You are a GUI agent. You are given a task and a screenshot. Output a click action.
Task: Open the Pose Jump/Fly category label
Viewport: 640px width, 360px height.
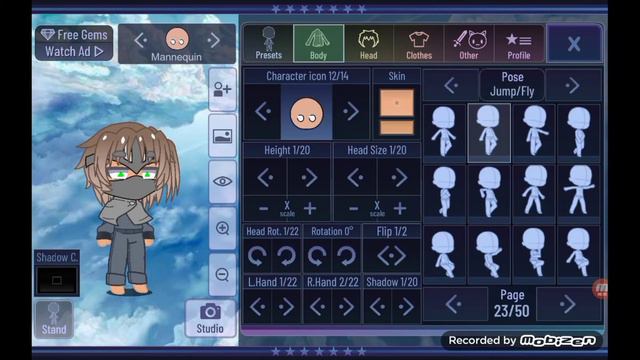coord(512,85)
